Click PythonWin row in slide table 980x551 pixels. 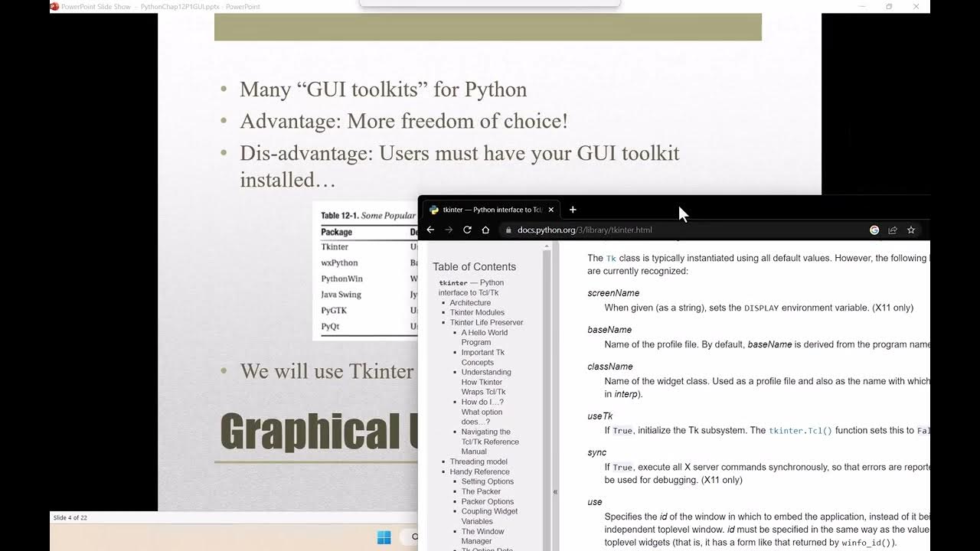click(367, 279)
